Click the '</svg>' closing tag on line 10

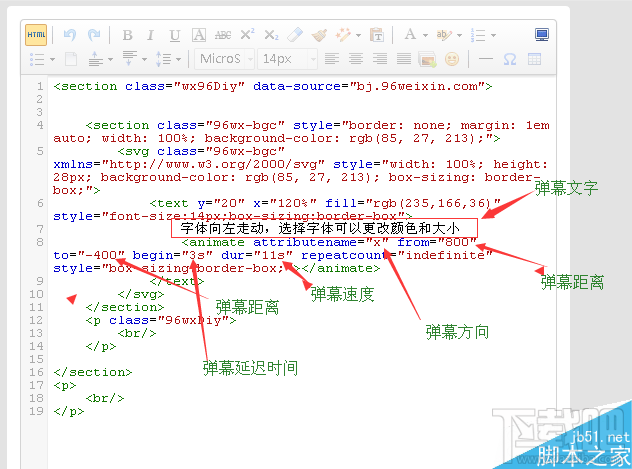click(x=141, y=295)
